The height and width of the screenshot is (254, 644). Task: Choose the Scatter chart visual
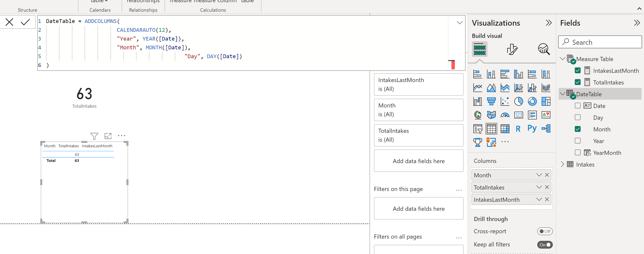[x=505, y=101]
